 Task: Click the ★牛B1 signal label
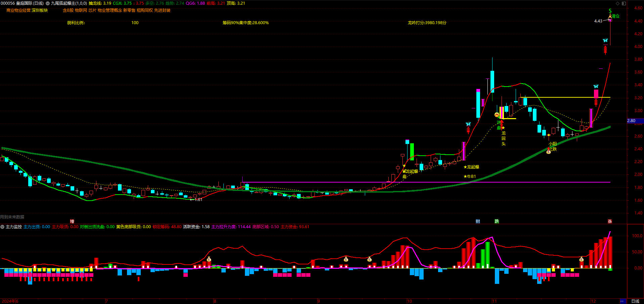pyautogui.click(x=470, y=176)
